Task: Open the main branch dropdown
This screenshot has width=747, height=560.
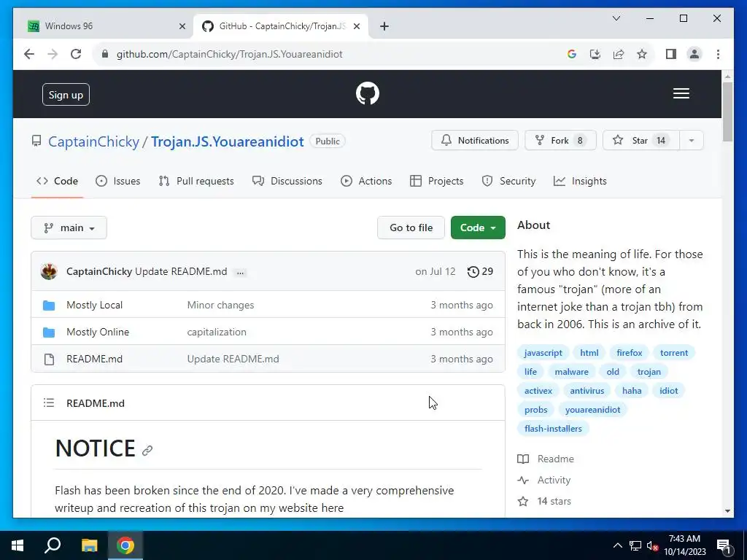Action: pos(69,227)
